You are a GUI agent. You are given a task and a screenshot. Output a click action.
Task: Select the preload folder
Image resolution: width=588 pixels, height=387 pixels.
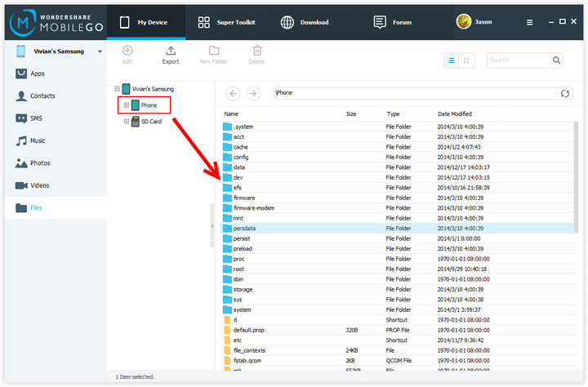[x=397, y=249]
